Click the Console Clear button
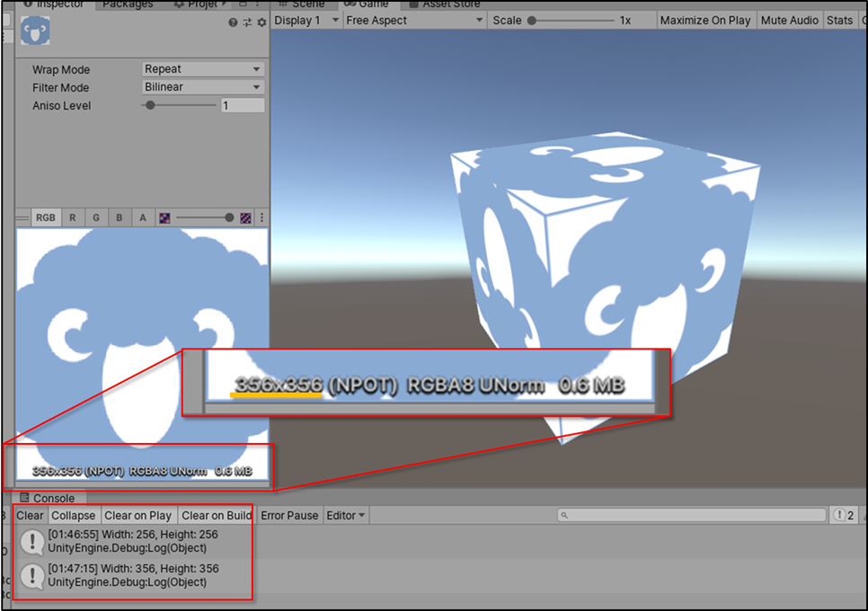Screen dimensions: 868x611 click(30, 515)
